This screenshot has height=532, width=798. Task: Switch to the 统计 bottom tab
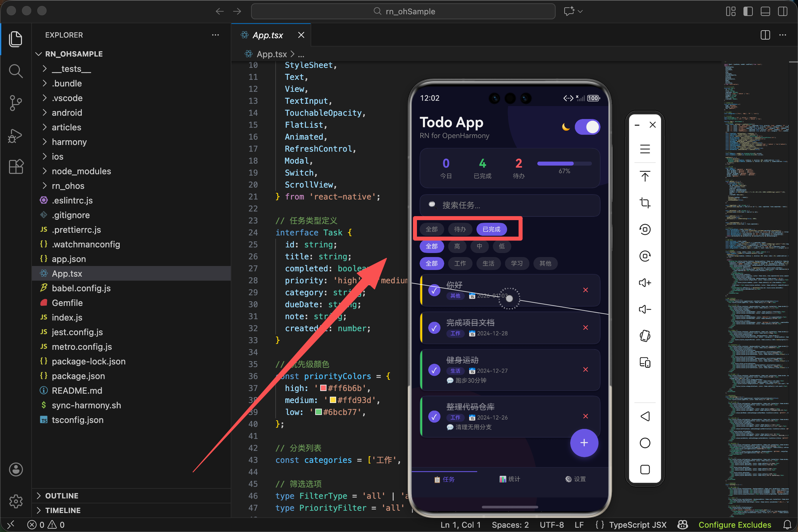coord(510,479)
